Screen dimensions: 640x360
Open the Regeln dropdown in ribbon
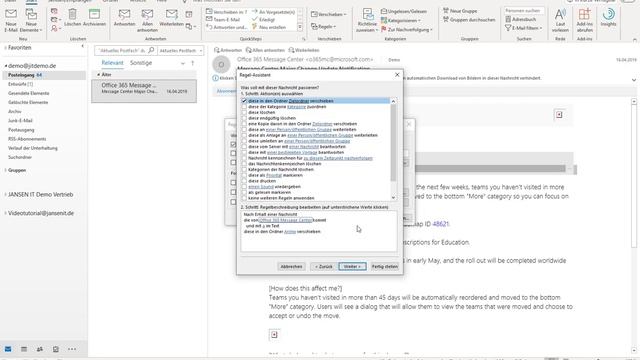[x=324, y=27]
